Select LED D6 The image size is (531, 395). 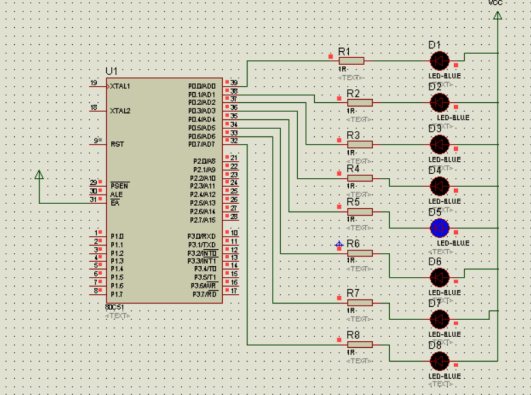[x=440, y=277]
